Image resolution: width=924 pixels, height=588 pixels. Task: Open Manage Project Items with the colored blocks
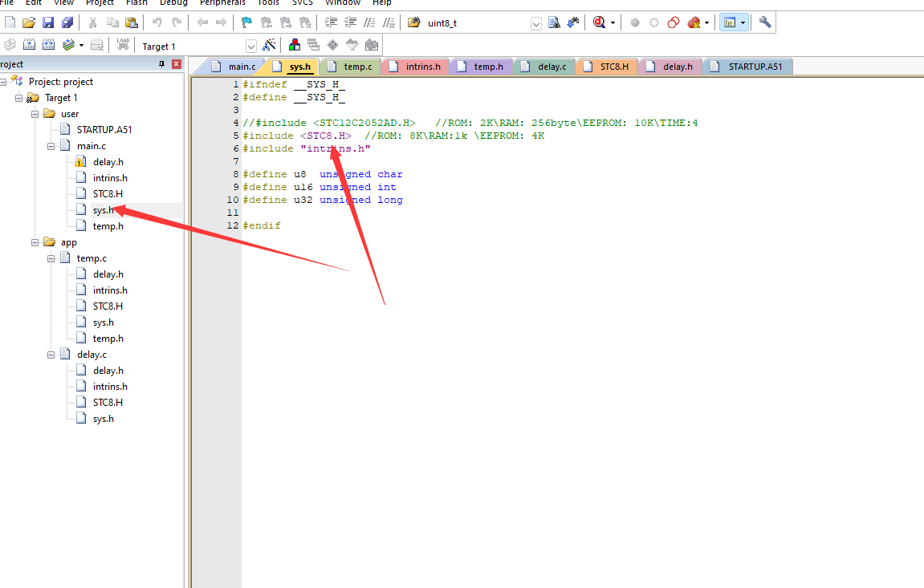294,45
